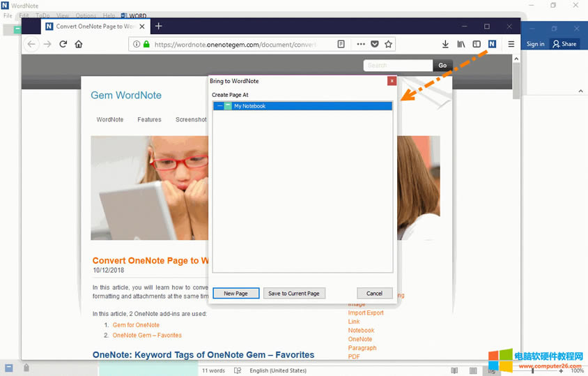Click the lock icon in WordNote bottom bar

[x=26, y=368]
